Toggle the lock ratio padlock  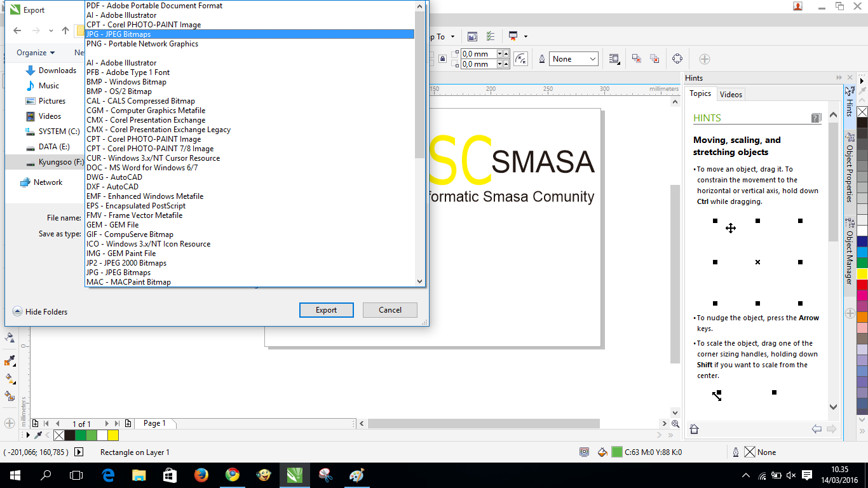pyautogui.click(x=442, y=59)
